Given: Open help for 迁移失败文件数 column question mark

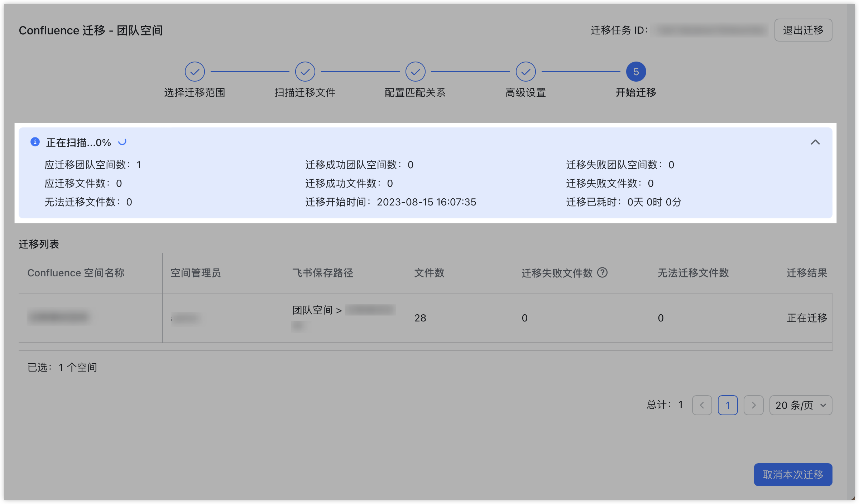Looking at the screenshot, I should point(603,273).
